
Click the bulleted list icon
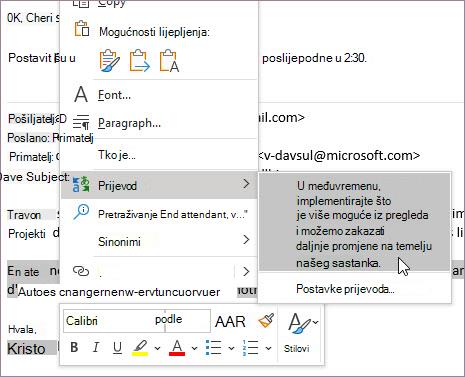click(x=214, y=348)
